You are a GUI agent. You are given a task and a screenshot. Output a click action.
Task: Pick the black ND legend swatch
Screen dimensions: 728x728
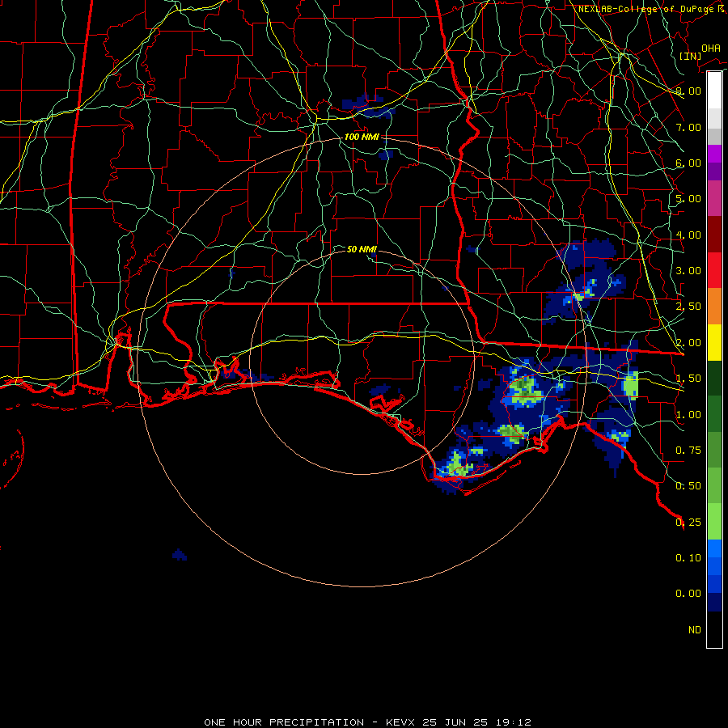(x=714, y=629)
